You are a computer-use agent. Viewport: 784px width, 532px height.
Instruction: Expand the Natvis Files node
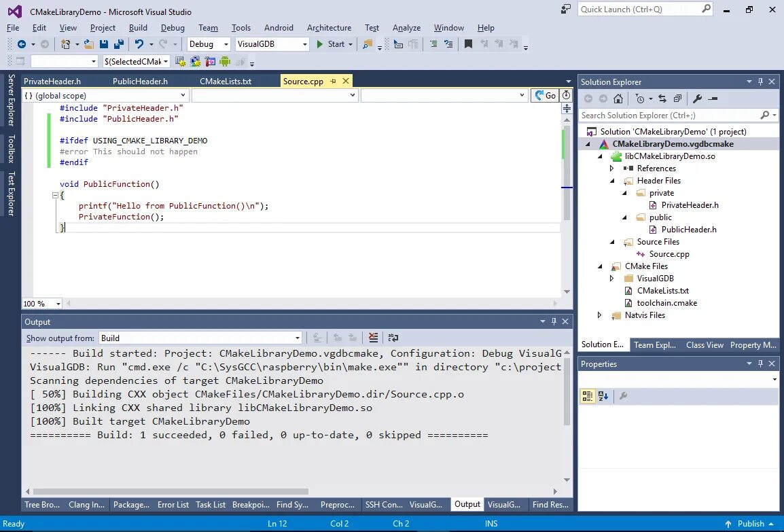[x=599, y=315]
